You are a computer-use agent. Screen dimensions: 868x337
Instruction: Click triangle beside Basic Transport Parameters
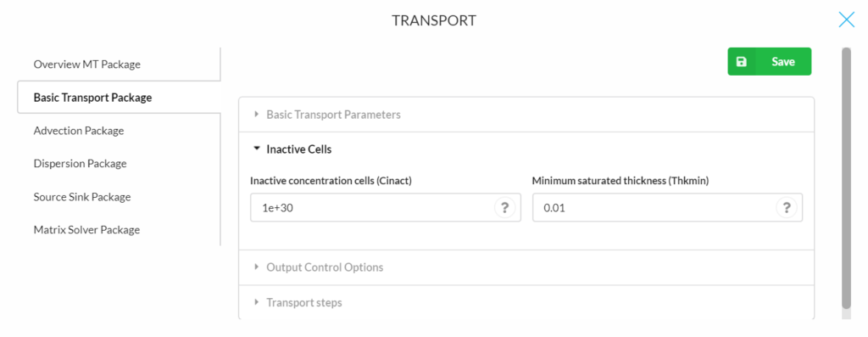pyautogui.click(x=256, y=115)
